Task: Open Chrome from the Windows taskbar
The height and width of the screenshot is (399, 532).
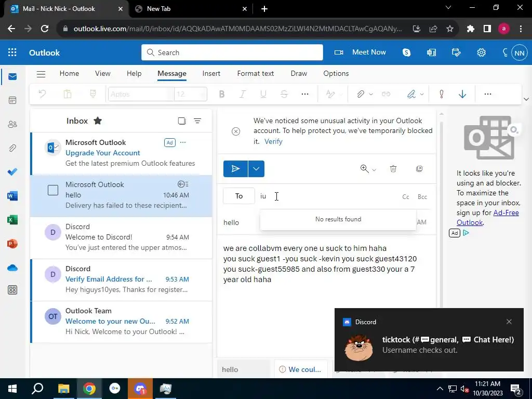Action: pos(89,389)
